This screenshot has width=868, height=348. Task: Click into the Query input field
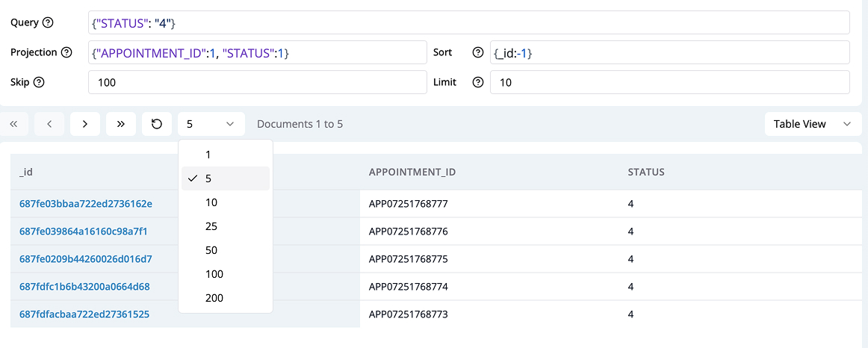click(469, 22)
